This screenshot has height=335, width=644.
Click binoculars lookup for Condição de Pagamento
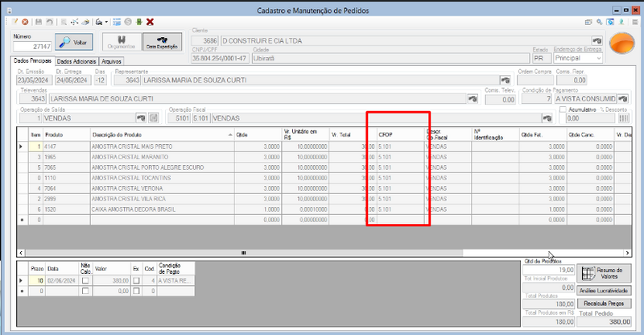coord(623,99)
